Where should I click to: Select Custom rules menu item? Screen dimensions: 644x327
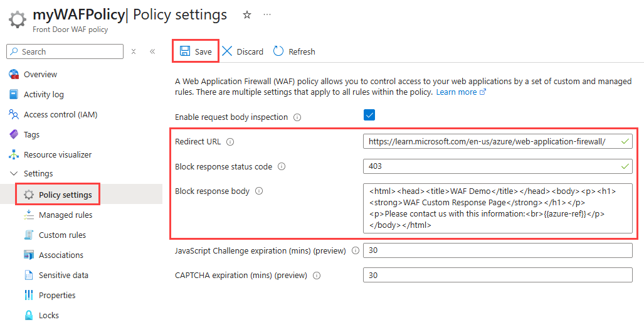62,235
